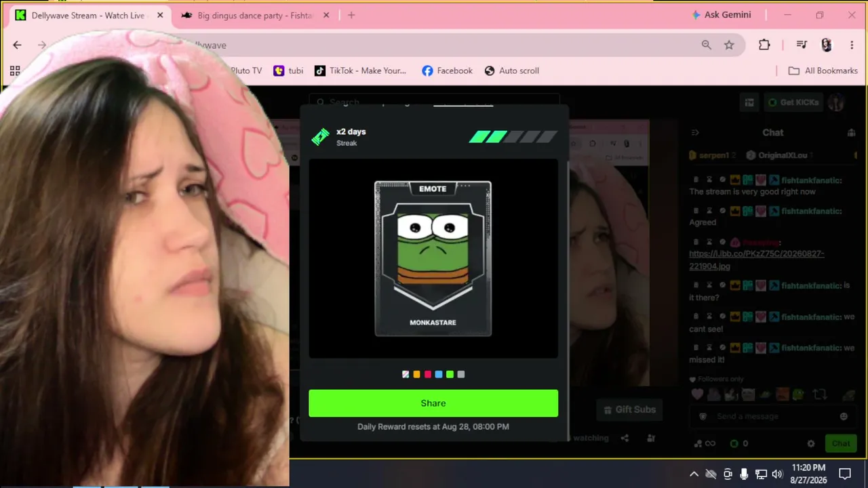Click the share icon below the stream

pos(625,439)
